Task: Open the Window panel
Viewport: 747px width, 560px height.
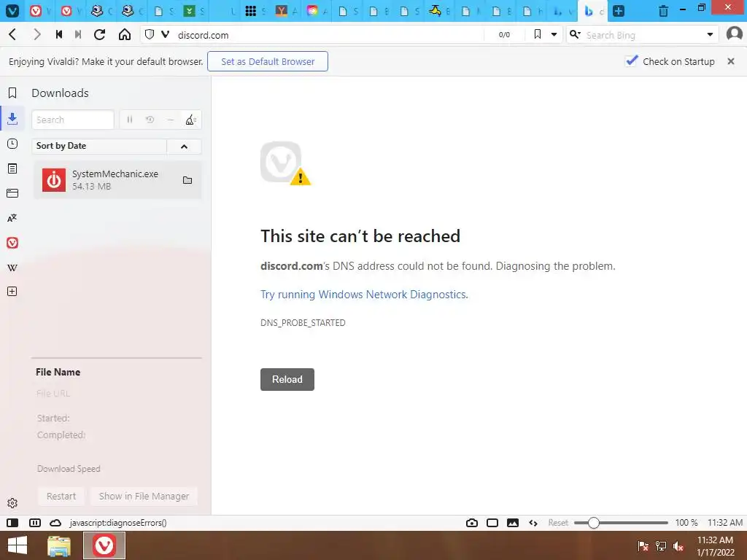Action: [x=12, y=193]
